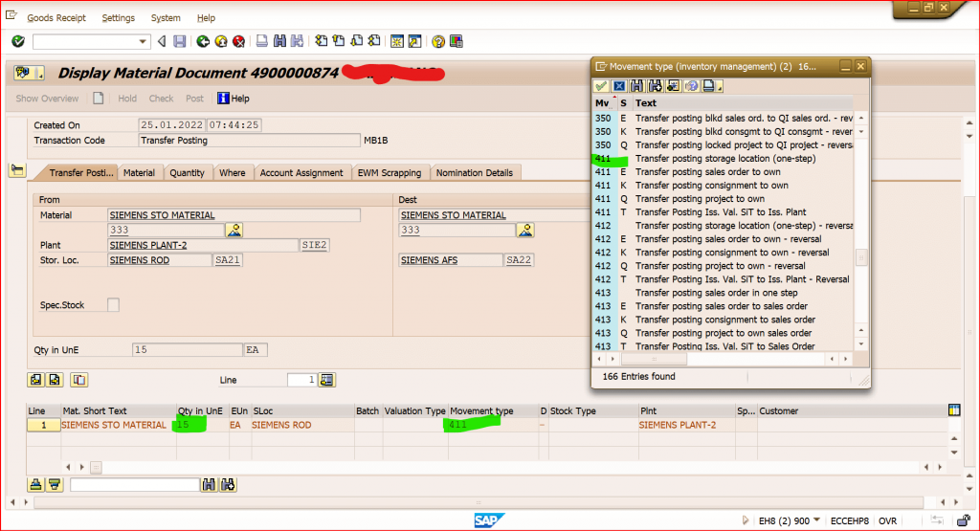Click the green Enter checkmark icon
This screenshot has height=531, width=980.
[18, 41]
